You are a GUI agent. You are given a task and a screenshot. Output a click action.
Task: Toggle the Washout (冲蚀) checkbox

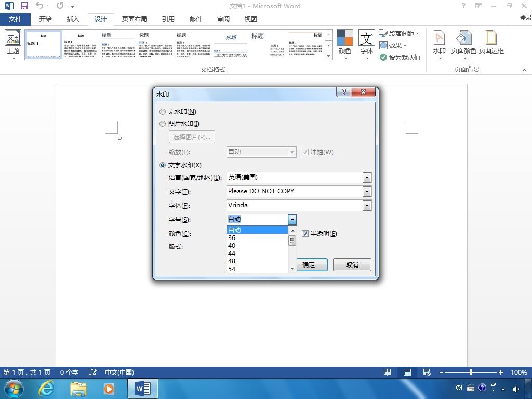pos(305,152)
